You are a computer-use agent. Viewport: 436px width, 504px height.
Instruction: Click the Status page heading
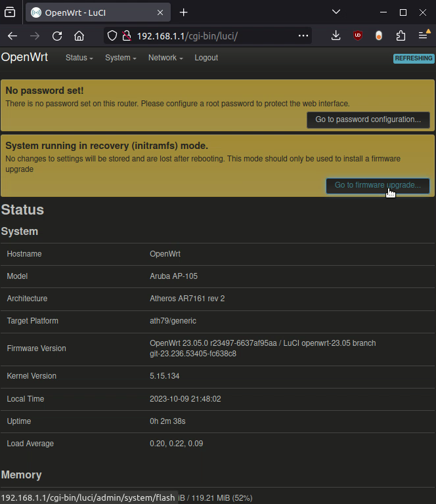(x=22, y=209)
